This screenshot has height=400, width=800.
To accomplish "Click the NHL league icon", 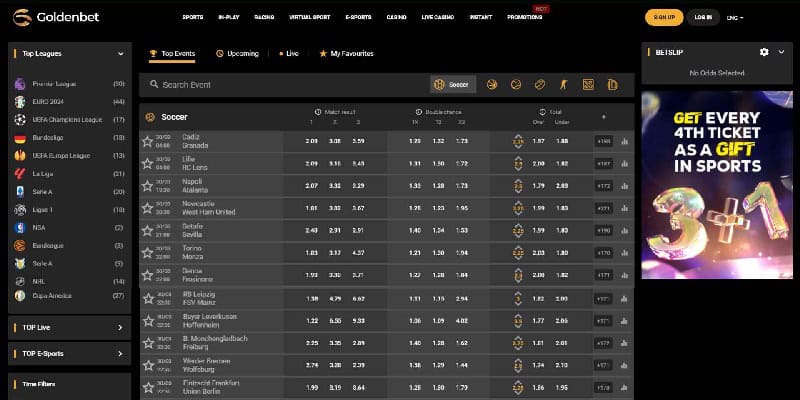I will click(20, 281).
